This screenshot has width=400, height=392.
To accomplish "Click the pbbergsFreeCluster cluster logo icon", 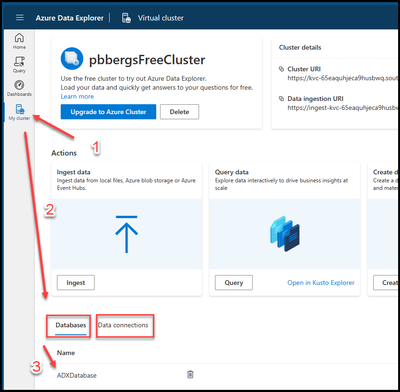I will coord(72,58).
